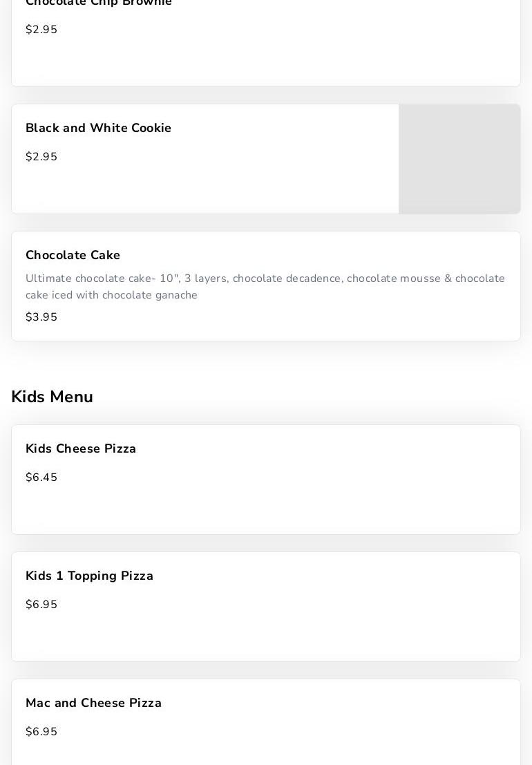This screenshot has width=532, height=765.
Task: Choose the Kids 1 Topping Pizza title
Action: (x=89, y=576)
